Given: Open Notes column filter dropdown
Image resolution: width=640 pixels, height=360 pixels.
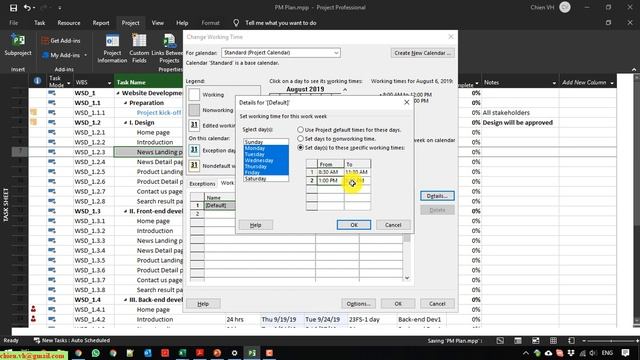Looking at the screenshot, I should pos(554,83).
